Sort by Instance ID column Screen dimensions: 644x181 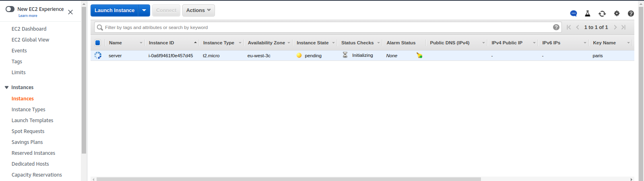tap(161, 43)
